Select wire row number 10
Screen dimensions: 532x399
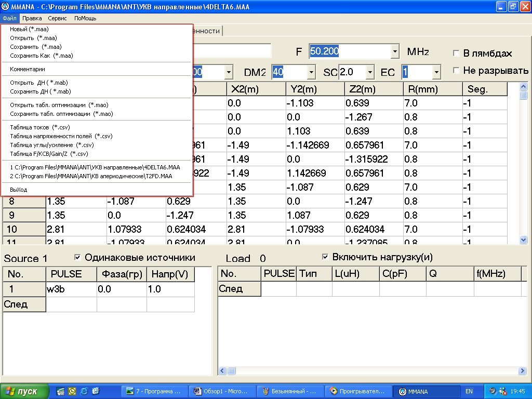pos(24,229)
